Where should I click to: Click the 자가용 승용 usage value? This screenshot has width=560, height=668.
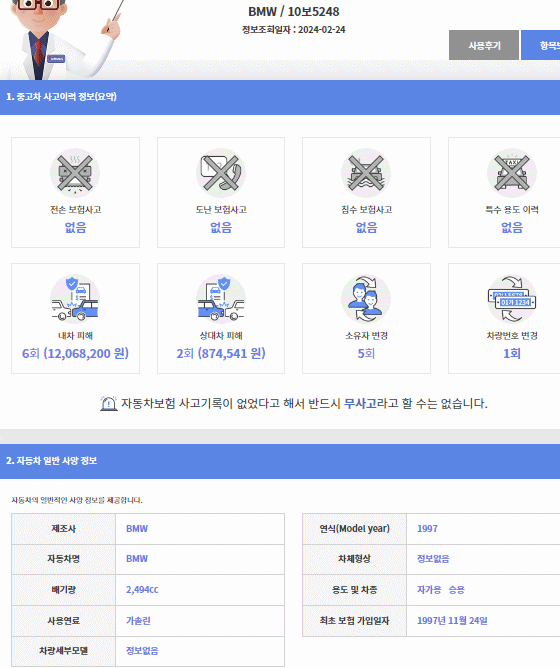coord(441,590)
